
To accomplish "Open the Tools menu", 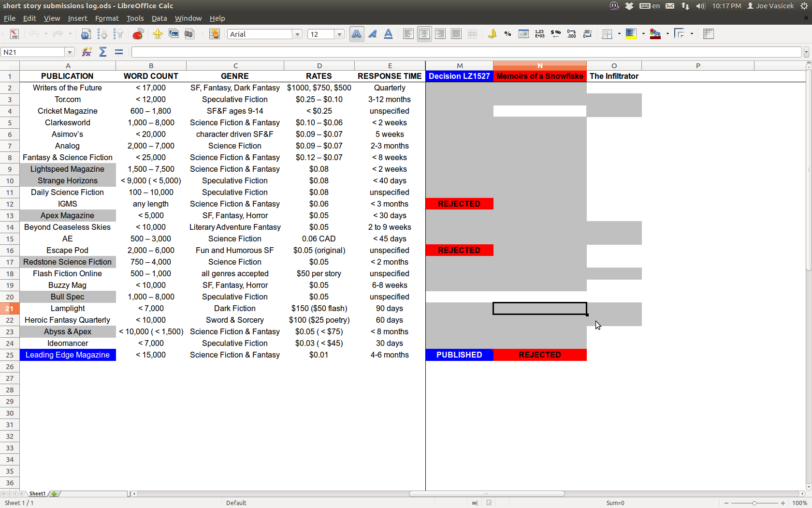I will coord(135,18).
